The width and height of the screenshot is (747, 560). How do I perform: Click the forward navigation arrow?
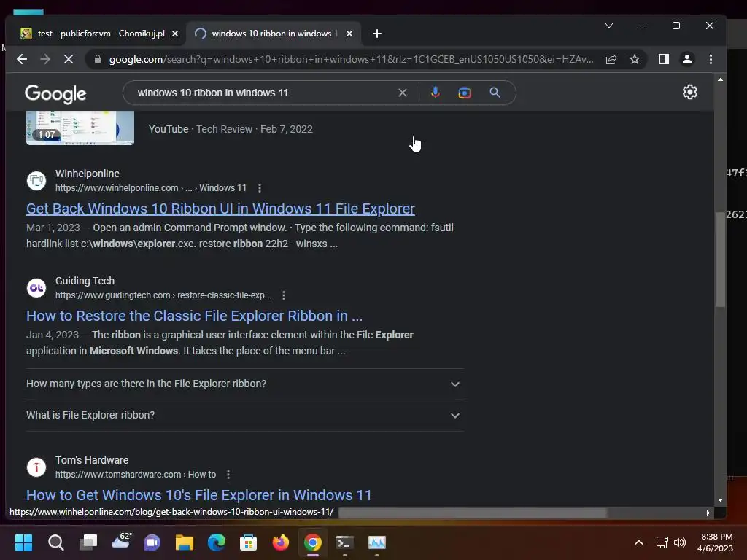(45, 59)
